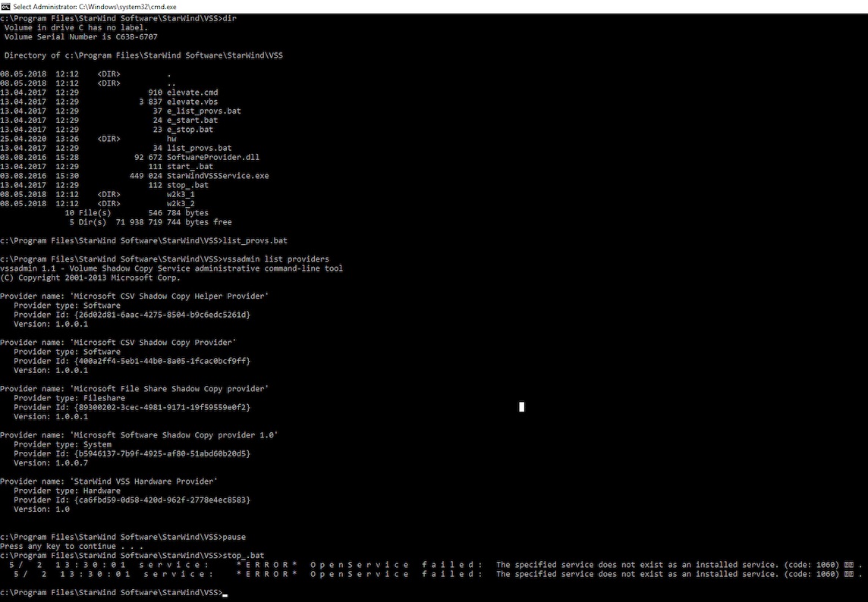Click the file name e_start.bat

[x=192, y=120]
